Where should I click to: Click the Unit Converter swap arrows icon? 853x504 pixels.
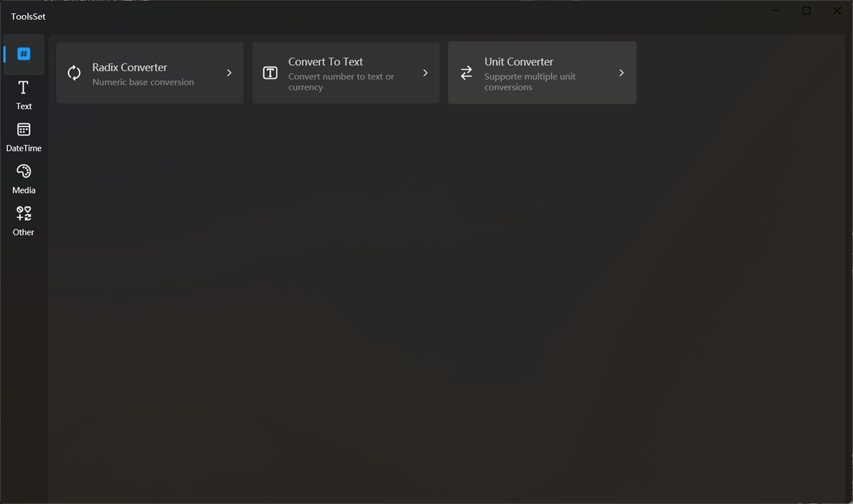point(467,73)
